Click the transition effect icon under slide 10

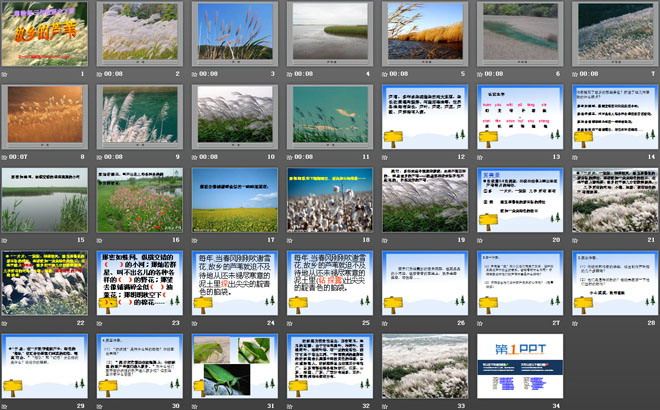click(x=198, y=157)
